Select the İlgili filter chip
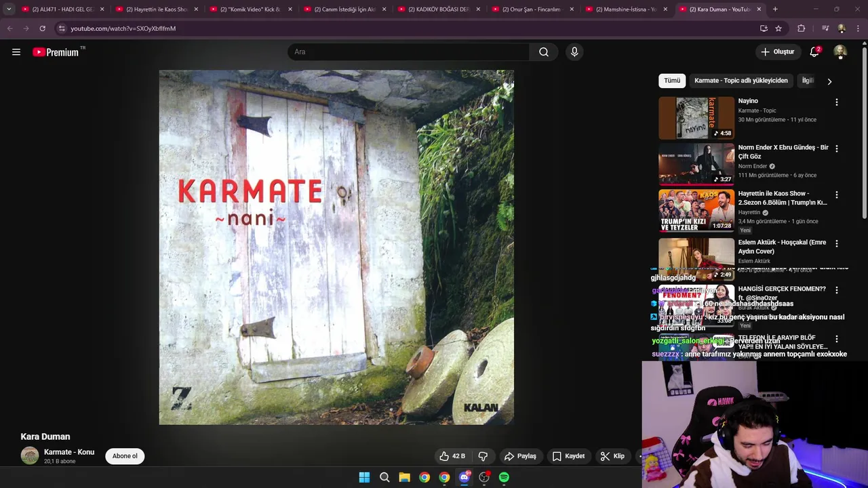 [808, 81]
